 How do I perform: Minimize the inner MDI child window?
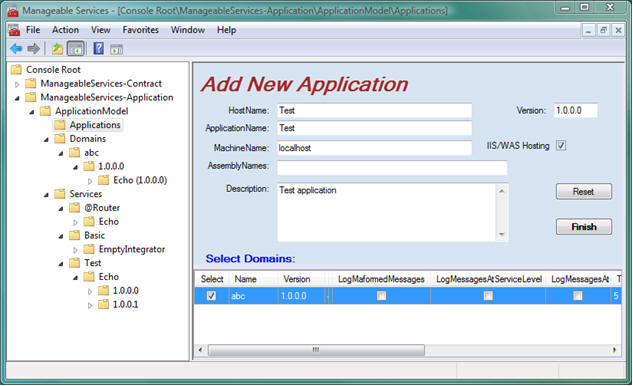point(588,30)
